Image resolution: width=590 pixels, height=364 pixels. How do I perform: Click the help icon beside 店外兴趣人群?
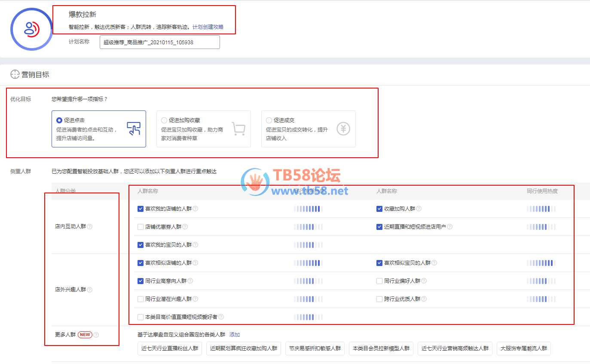pos(90,290)
